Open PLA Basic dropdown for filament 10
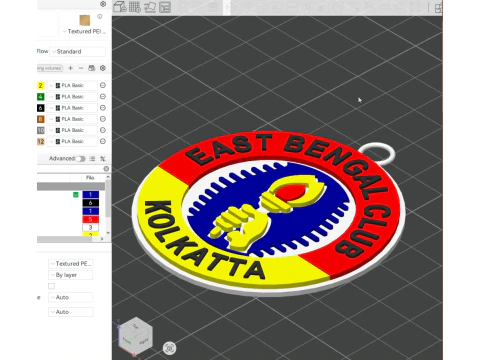Screen dimensions: 480x360 72,130
